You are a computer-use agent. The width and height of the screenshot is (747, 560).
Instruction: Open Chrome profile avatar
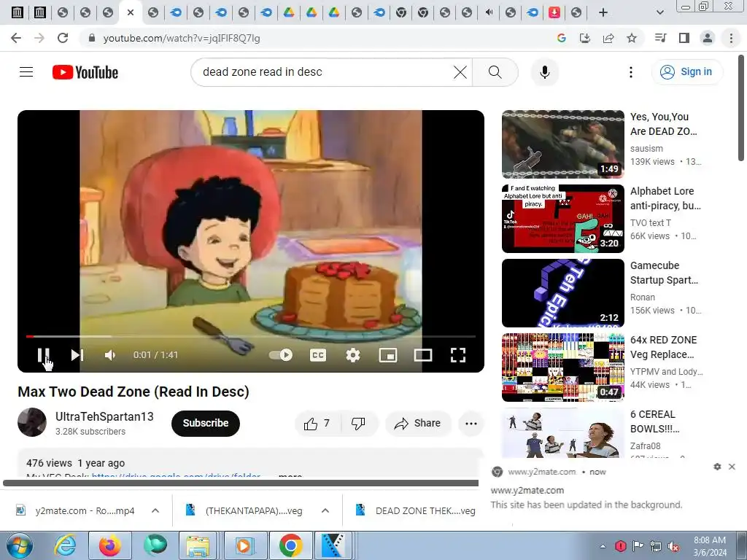[x=708, y=38]
